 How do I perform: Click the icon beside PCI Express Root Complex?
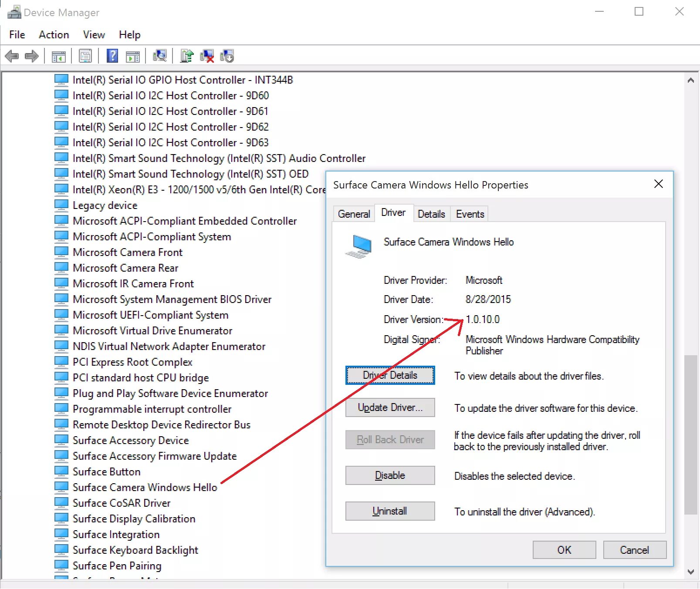[x=61, y=362]
